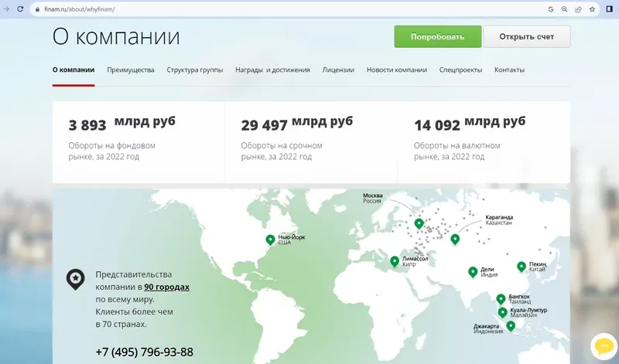Open the yellow chat bubble widget
The width and height of the screenshot is (619, 364).
click(604, 346)
